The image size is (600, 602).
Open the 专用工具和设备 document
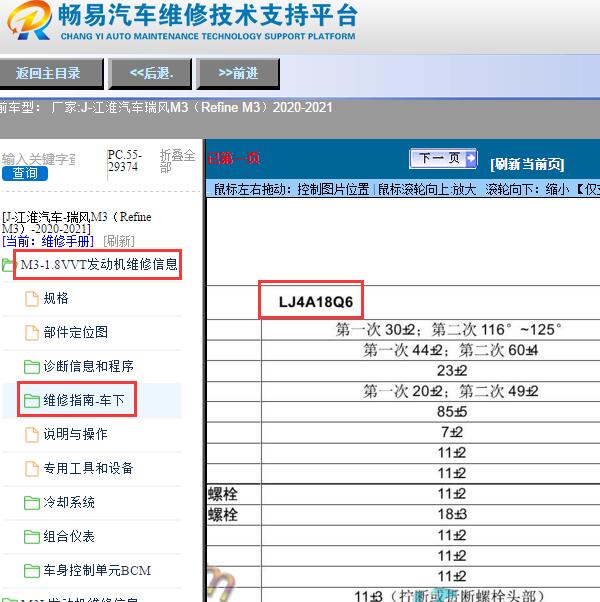[88, 468]
